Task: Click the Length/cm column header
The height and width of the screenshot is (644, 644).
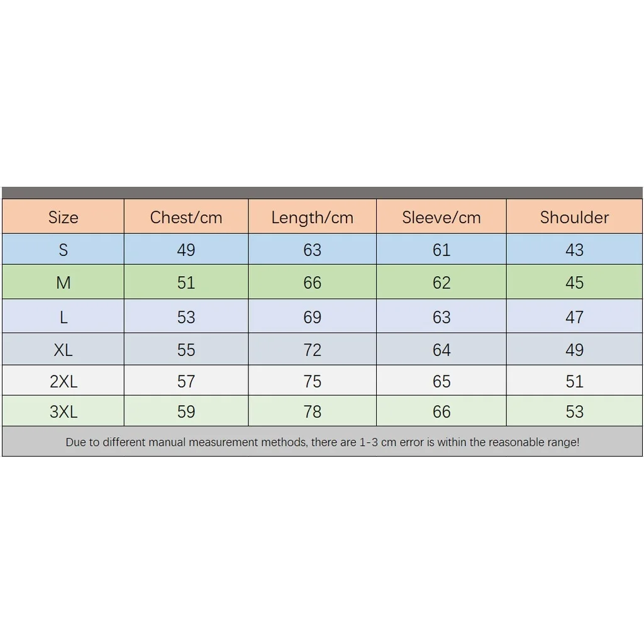Action: click(313, 218)
